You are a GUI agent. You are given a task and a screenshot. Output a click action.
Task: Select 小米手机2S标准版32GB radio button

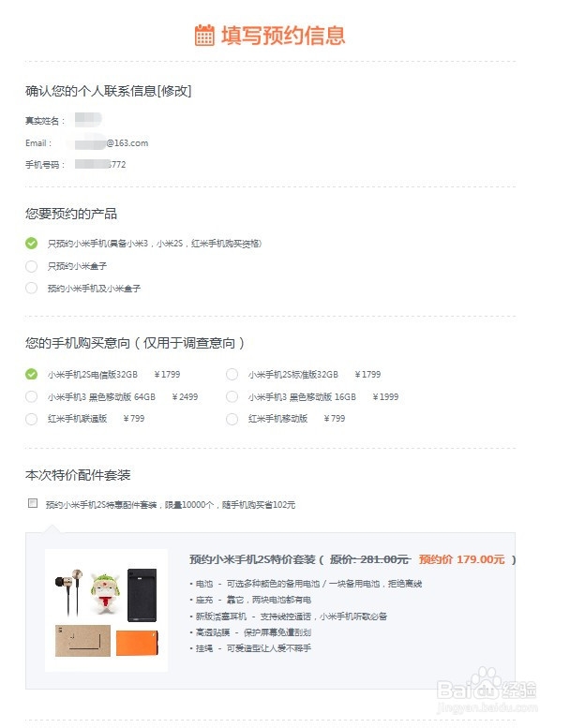(x=232, y=374)
